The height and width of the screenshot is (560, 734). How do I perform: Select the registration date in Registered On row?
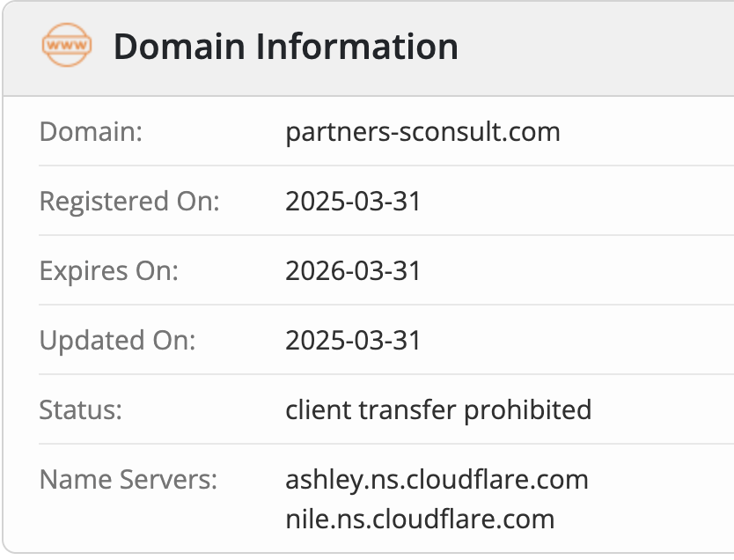(353, 202)
